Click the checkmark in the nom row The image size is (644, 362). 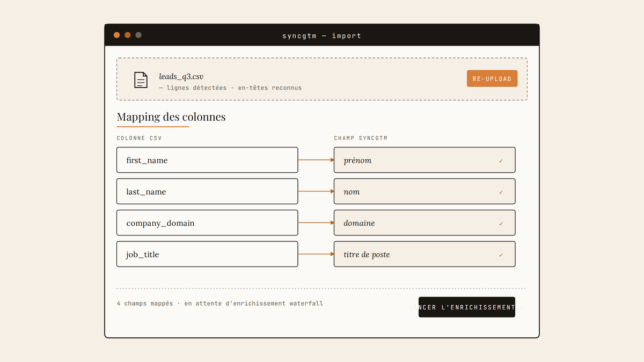point(501,192)
